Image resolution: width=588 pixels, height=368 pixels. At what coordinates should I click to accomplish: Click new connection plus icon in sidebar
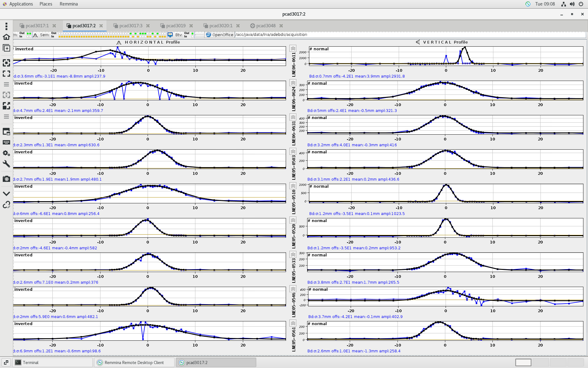(x=6, y=48)
